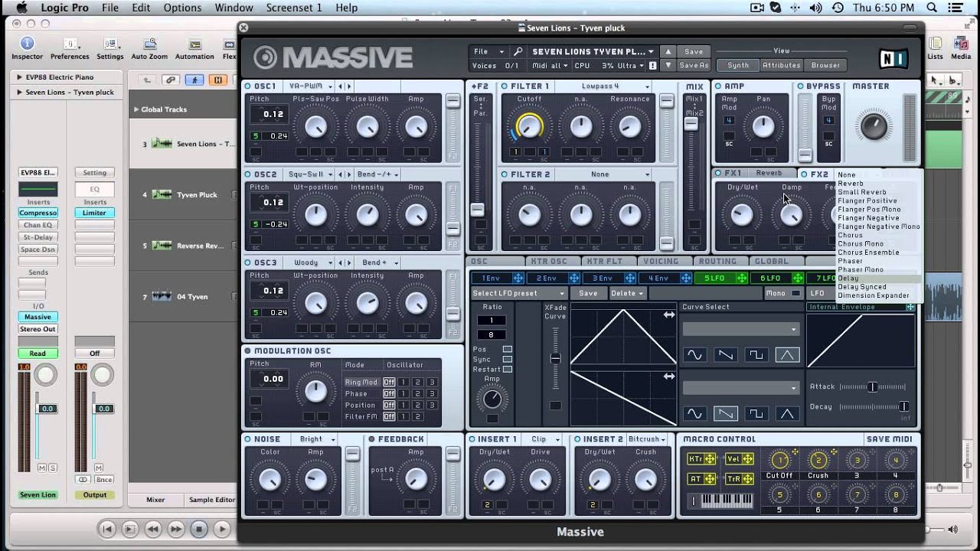Select square wave in lower Curve Select row
This screenshot has width=980, height=551.
tap(756, 414)
